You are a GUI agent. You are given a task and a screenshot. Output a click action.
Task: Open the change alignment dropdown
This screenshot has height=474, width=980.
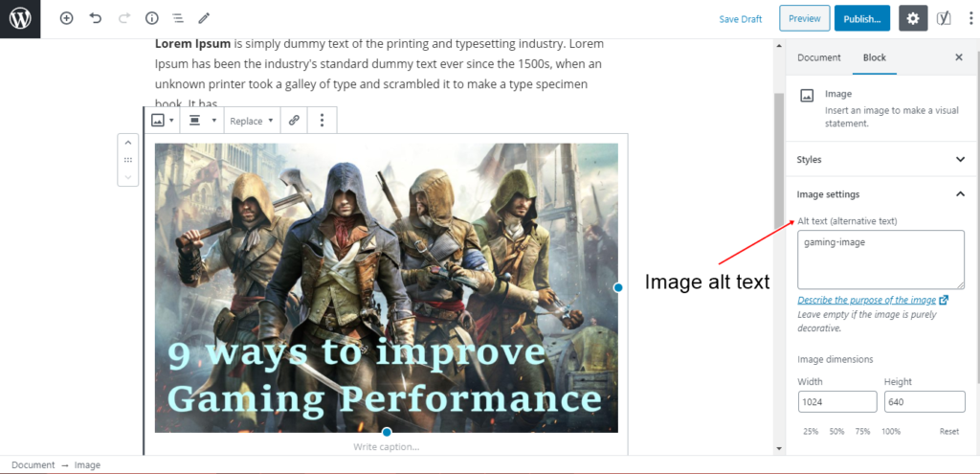coord(202,121)
